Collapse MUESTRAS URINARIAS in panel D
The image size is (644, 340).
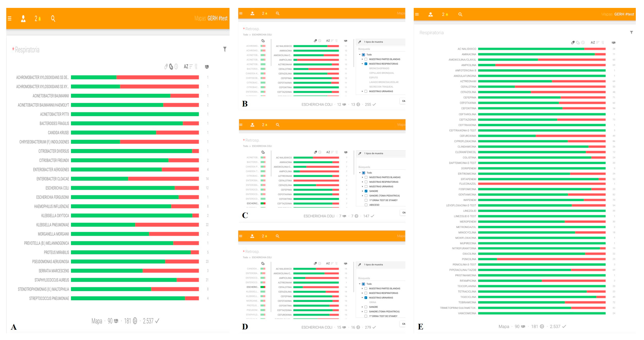click(362, 298)
